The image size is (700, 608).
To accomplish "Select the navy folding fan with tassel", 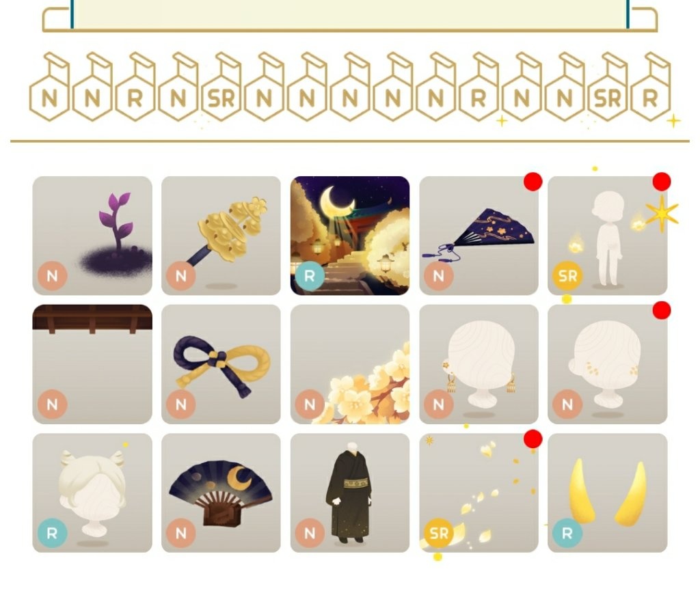I will 479,236.
